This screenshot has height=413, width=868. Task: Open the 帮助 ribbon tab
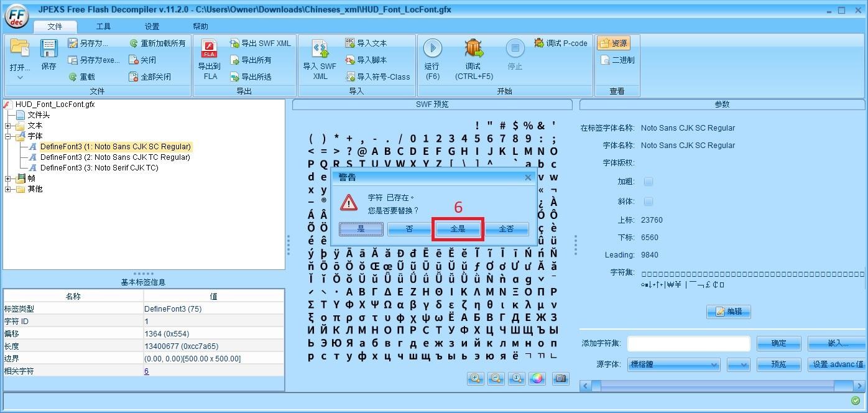point(200,27)
